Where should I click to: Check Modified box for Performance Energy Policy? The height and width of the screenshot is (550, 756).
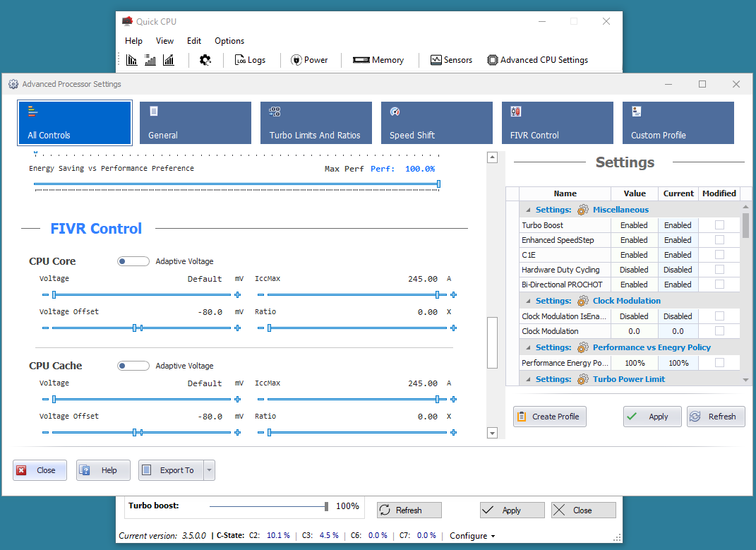pos(719,363)
